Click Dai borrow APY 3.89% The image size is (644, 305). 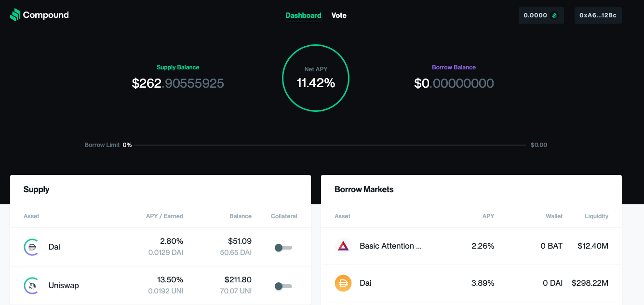pyautogui.click(x=483, y=283)
